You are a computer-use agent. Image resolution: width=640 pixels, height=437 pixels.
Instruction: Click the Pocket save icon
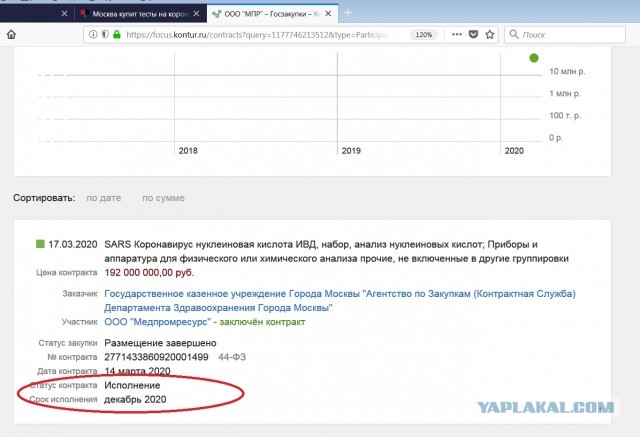pyautogui.click(x=473, y=34)
